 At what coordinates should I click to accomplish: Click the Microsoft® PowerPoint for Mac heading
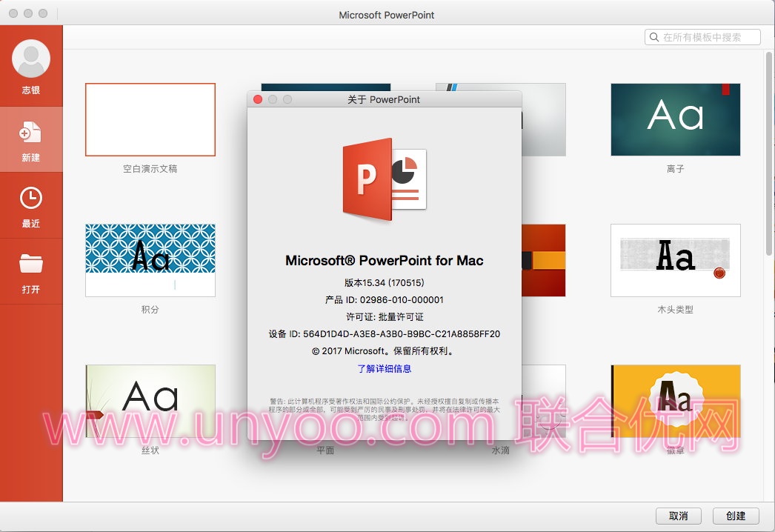click(x=384, y=261)
